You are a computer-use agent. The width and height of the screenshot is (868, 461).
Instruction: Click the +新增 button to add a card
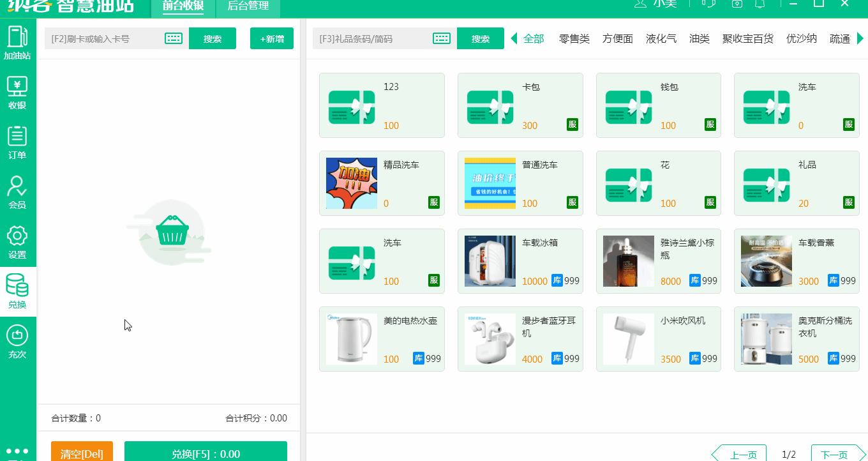pyautogui.click(x=272, y=38)
